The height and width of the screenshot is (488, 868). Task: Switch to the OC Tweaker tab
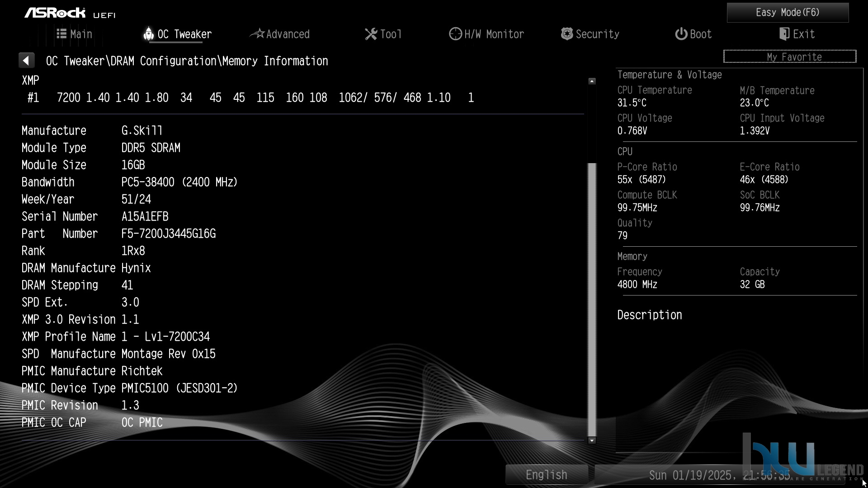click(x=178, y=34)
